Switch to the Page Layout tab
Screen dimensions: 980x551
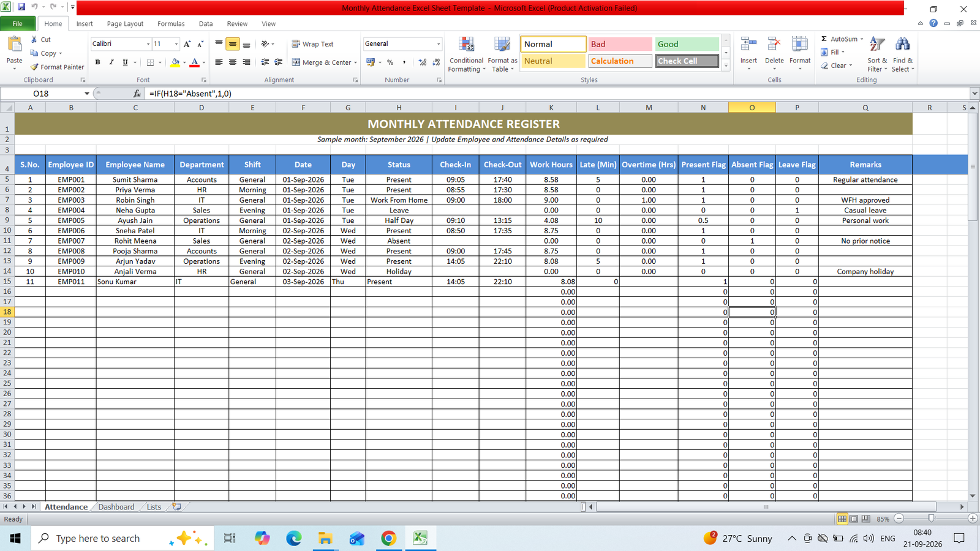[125, 24]
